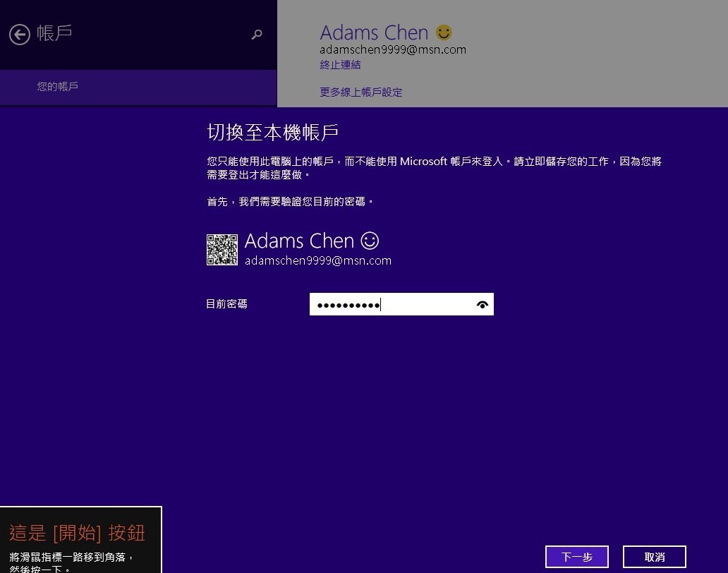
Task: Click the 目前密碼 label
Action: click(x=226, y=304)
